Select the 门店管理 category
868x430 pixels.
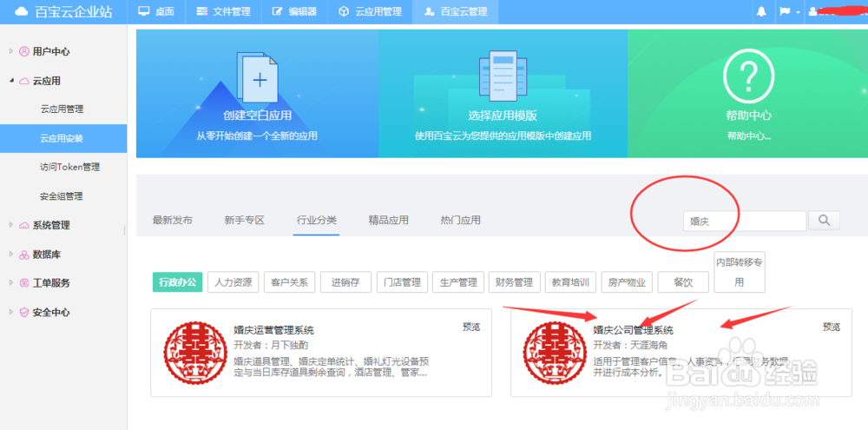pyautogui.click(x=402, y=282)
